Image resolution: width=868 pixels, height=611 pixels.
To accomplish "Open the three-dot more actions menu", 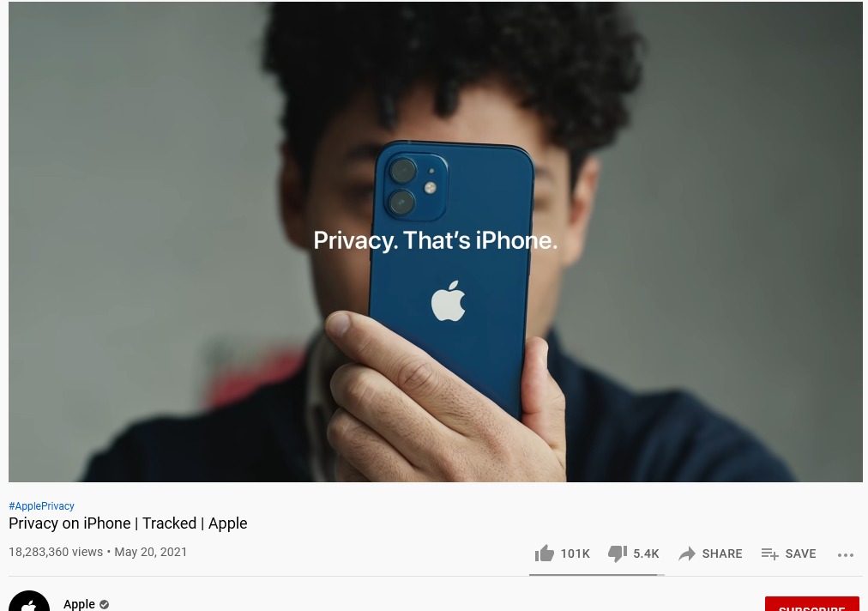I will coord(846,554).
